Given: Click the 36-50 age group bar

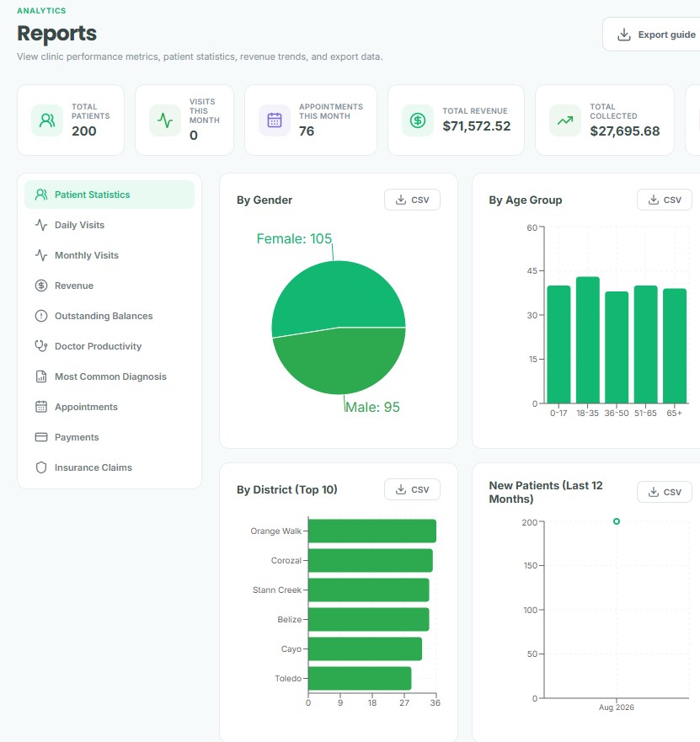Looking at the screenshot, I should point(617,347).
